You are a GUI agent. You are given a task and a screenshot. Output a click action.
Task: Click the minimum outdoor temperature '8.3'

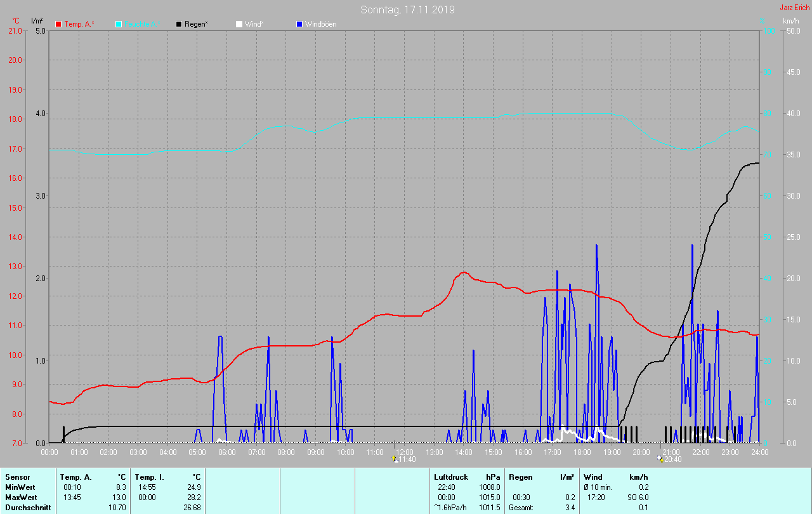point(122,487)
